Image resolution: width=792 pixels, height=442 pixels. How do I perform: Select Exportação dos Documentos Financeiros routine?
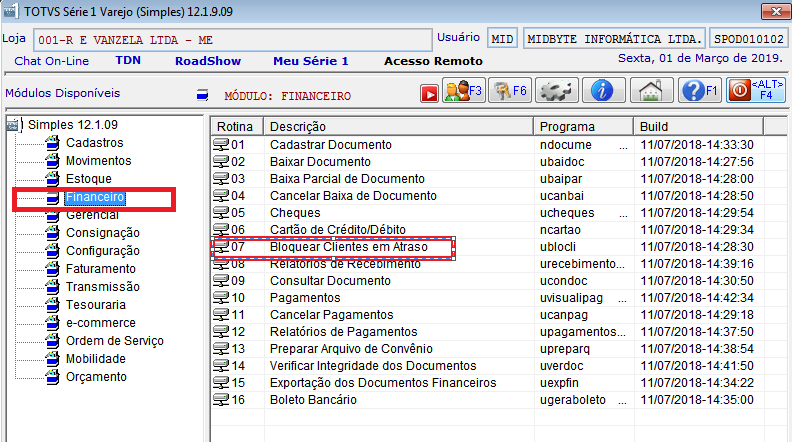pos(383,383)
